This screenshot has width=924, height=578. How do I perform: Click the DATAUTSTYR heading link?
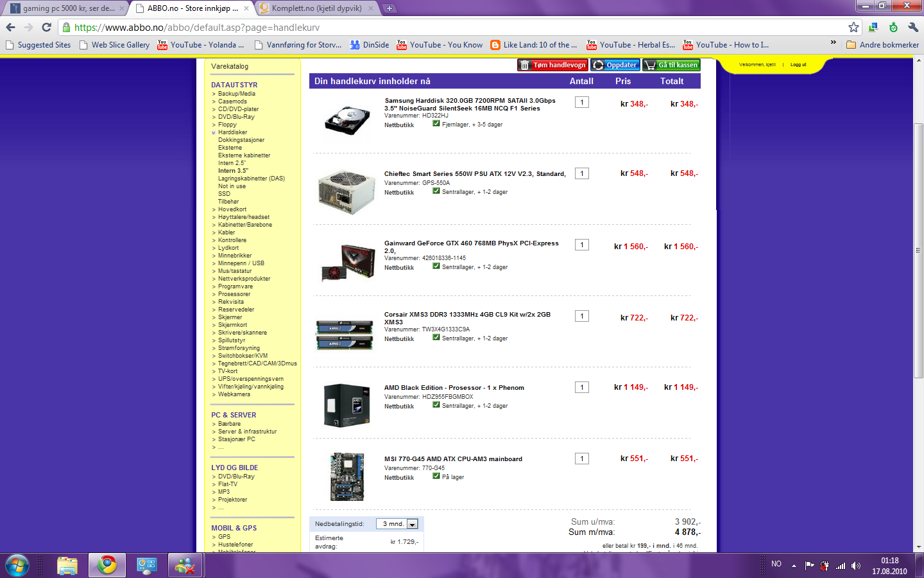[x=234, y=85]
